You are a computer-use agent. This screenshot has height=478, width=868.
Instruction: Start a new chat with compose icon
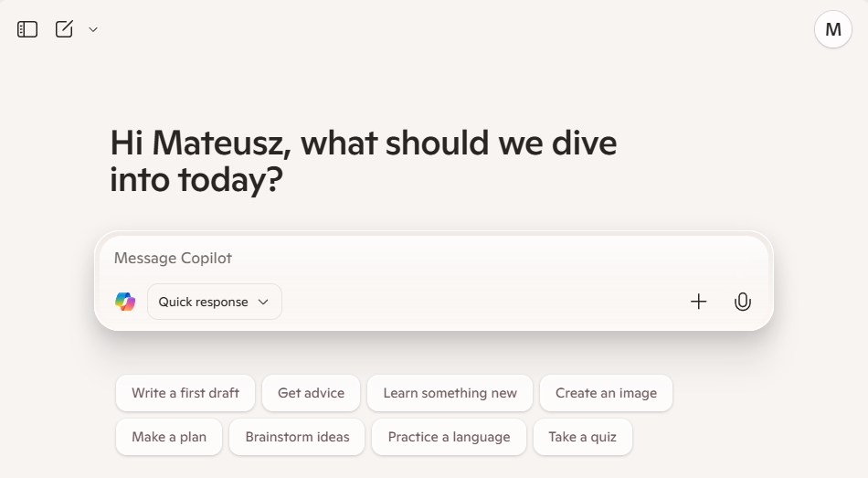[64, 29]
